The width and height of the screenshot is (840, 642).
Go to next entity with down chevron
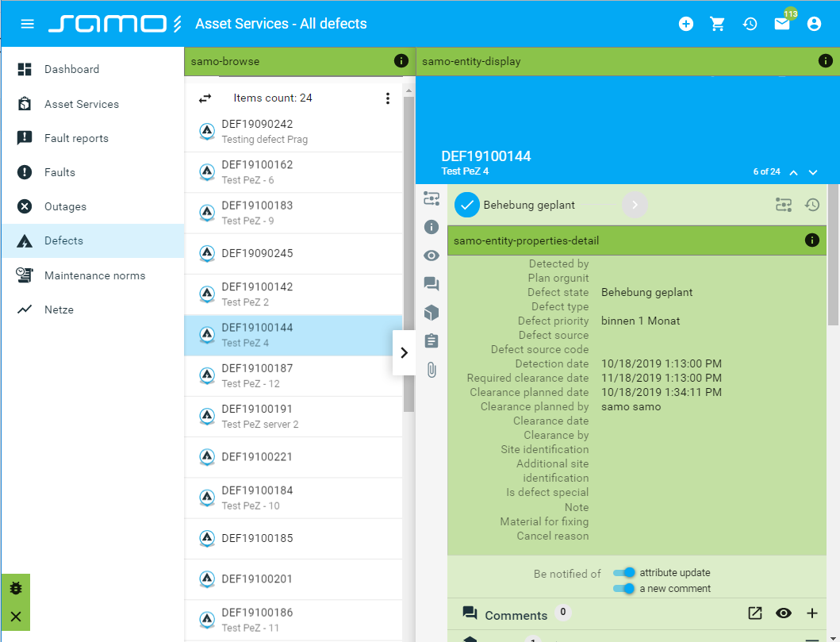pyautogui.click(x=813, y=172)
